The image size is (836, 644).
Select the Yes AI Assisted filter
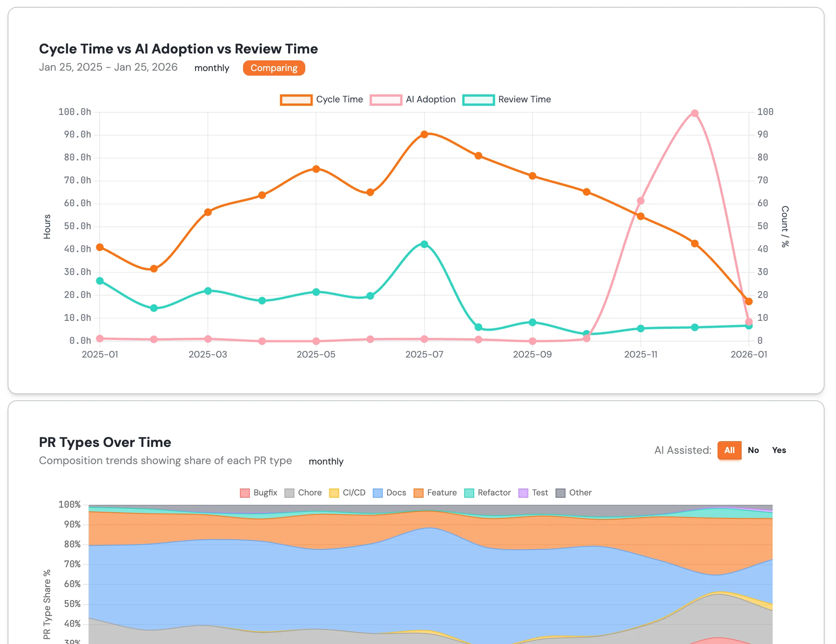779,450
